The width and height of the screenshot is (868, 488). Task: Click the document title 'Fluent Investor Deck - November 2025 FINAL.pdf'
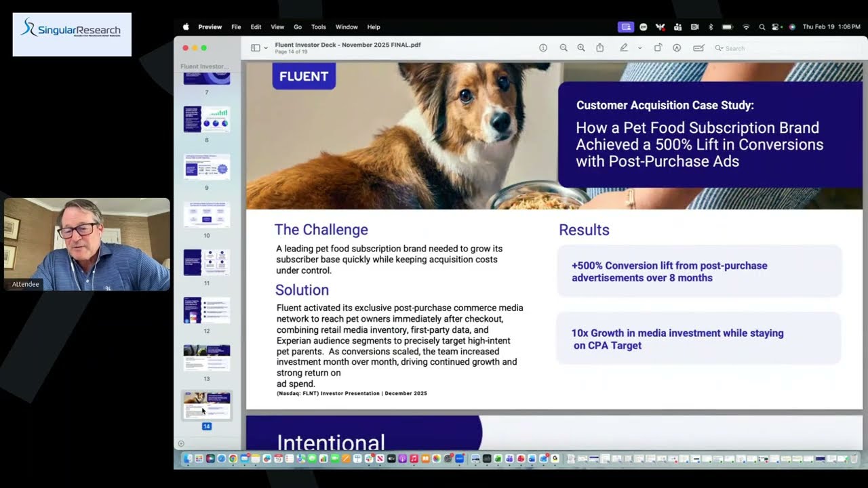click(x=348, y=45)
